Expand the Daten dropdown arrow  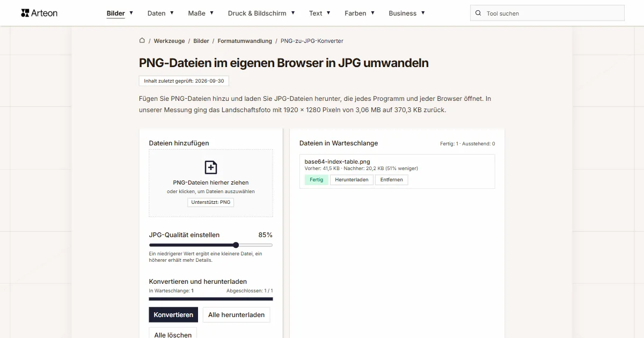point(172,13)
